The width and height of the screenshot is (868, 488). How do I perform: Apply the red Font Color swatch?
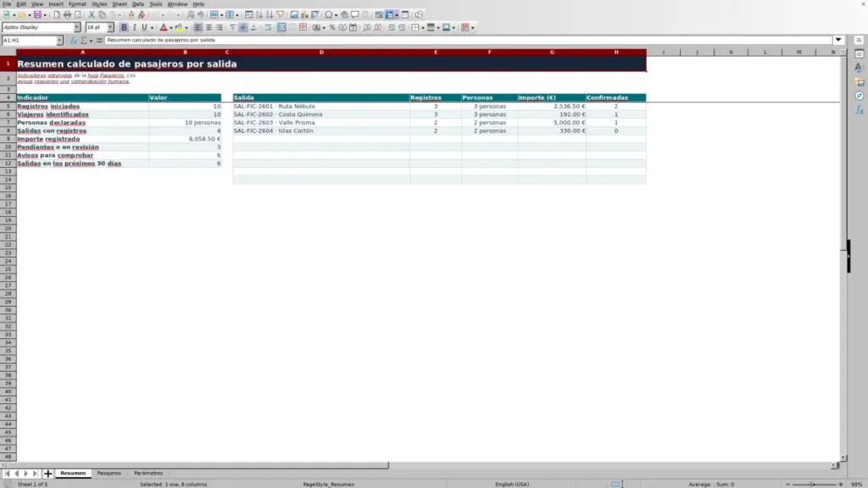coord(164,27)
